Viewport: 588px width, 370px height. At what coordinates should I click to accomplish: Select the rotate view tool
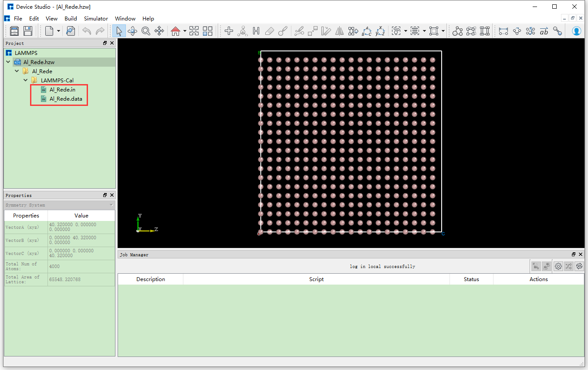coord(132,31)
